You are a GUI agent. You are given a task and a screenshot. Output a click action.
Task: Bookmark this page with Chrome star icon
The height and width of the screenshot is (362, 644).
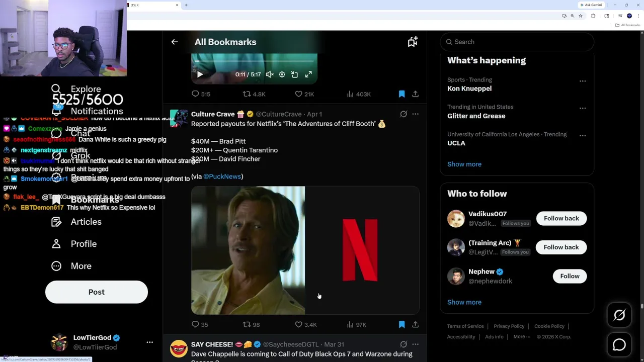(x=581, y=16)
